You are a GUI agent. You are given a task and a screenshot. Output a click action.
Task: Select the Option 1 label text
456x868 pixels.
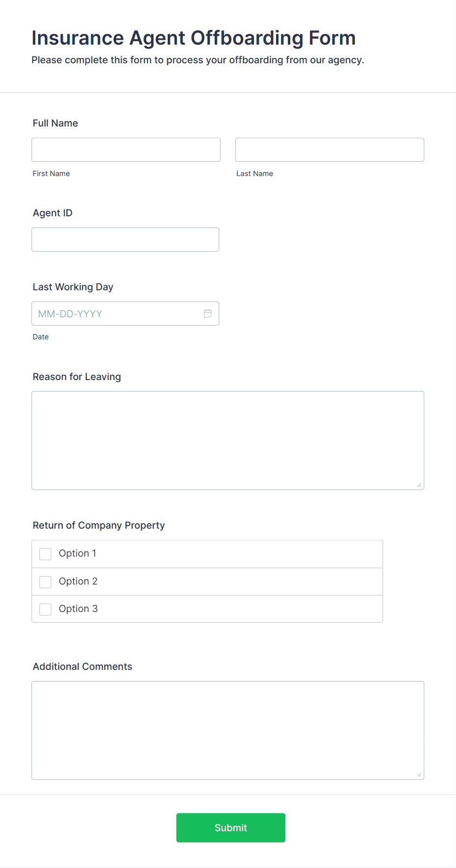77,553
